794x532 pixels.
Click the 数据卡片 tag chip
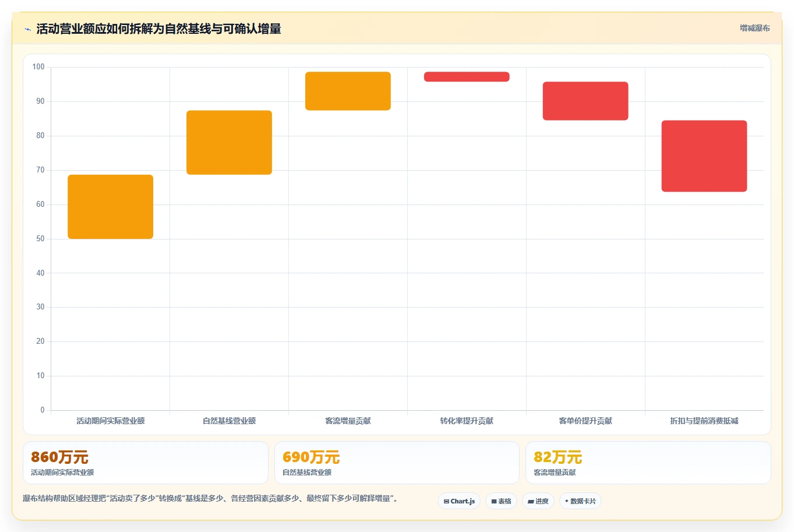point(580,501)
